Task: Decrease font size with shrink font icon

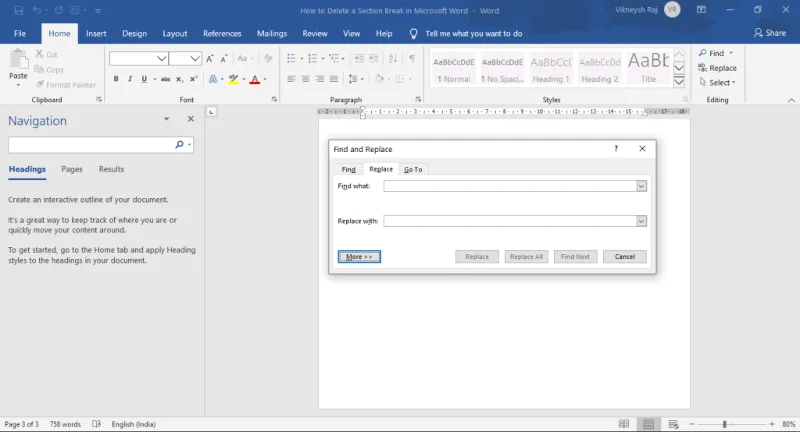Action: click(x=223, y=59)
